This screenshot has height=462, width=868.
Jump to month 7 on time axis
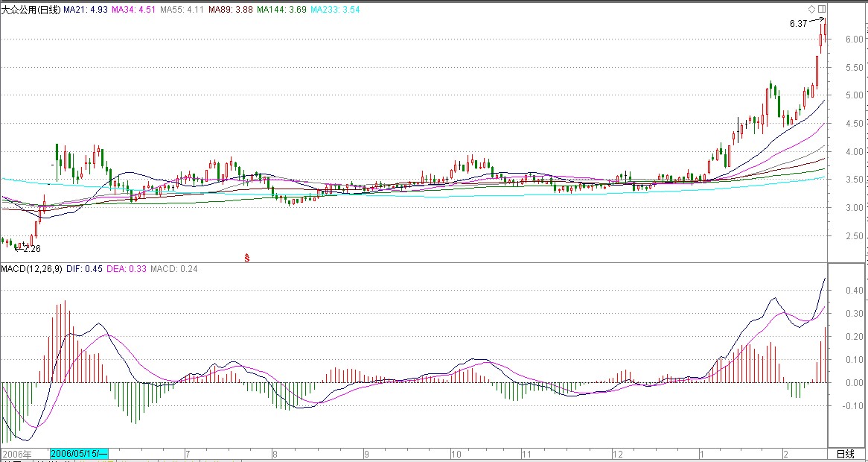pyautogui.click(x=187, y=454)
